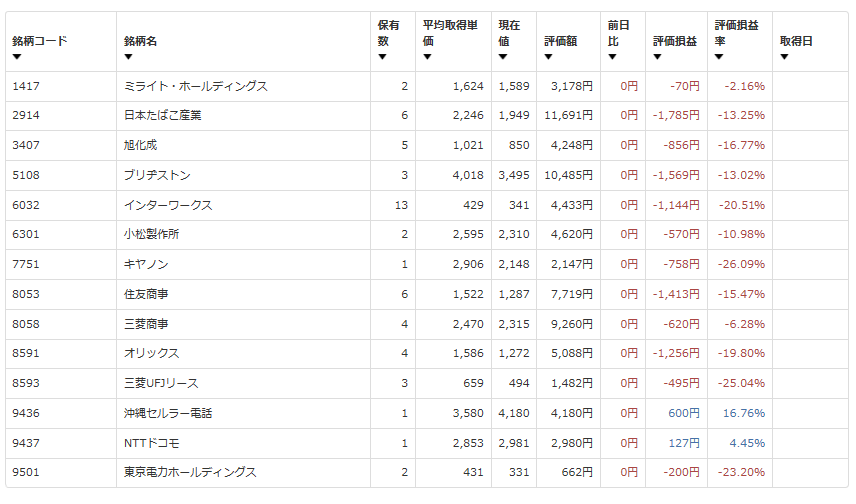The width and height of the screenshot is (856, 504).
Task: Select 小松製作所 stock name
Action: click(151, 234)
